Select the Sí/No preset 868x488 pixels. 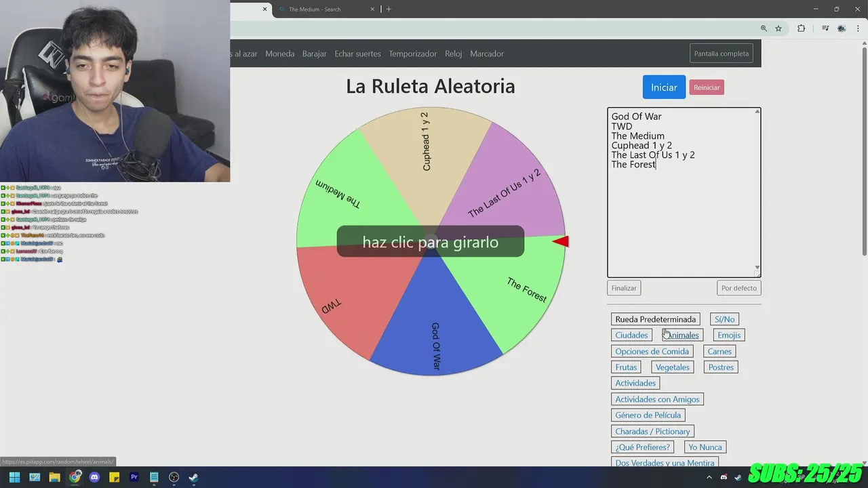[724, 319]
